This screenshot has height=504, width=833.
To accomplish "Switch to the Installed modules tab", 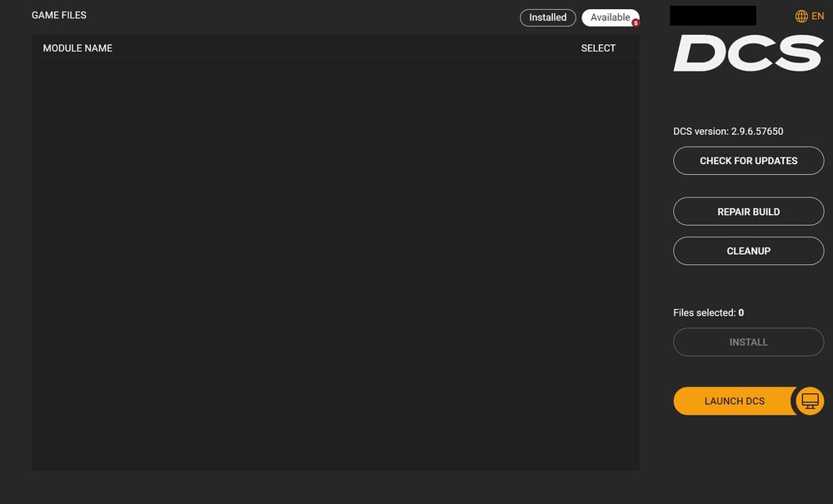I will coord(548,17).
